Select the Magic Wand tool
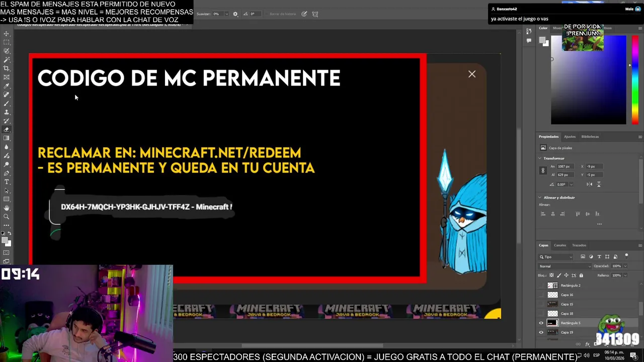Screen dimensions: 644x362 [x=7, y=60]
